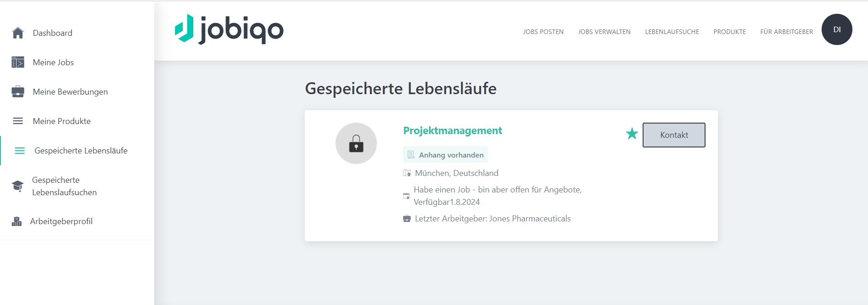The image size is (868, 305).
Task: Click the Meine Bewerbungen briefcase icon
Action: coord(18,92)
